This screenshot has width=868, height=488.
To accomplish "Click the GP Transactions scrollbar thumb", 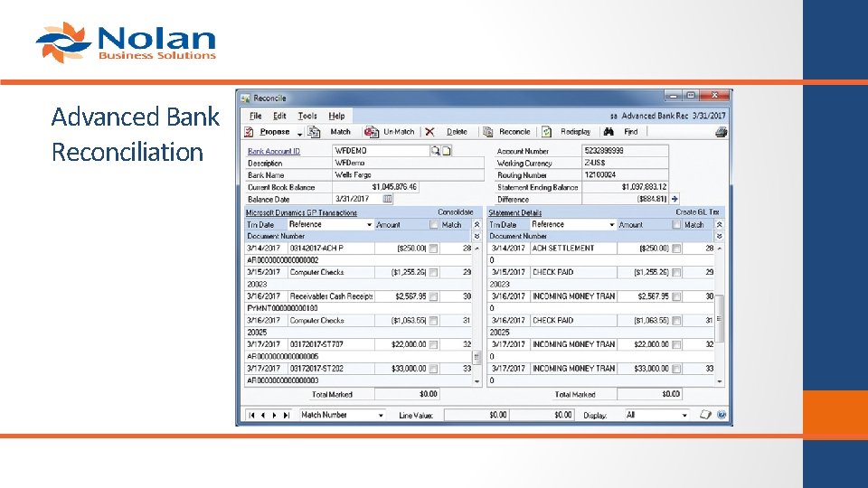I will click(476, 357).
